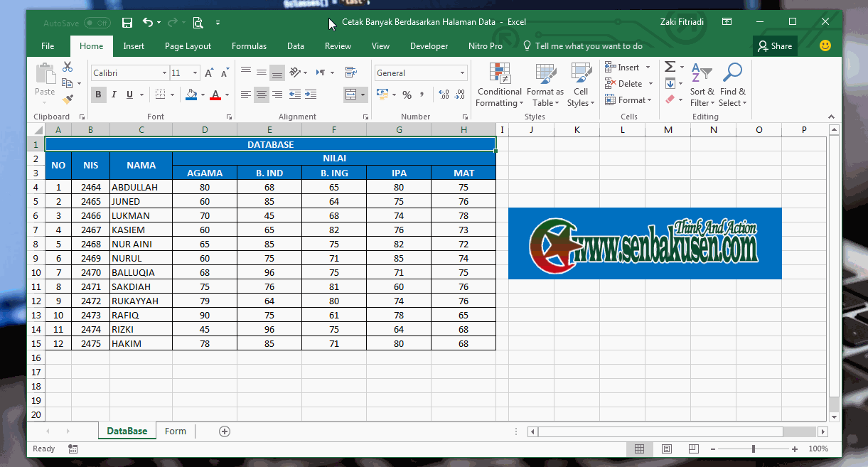Switch to the Formulas ribbon tab

[x=249, y=45]
